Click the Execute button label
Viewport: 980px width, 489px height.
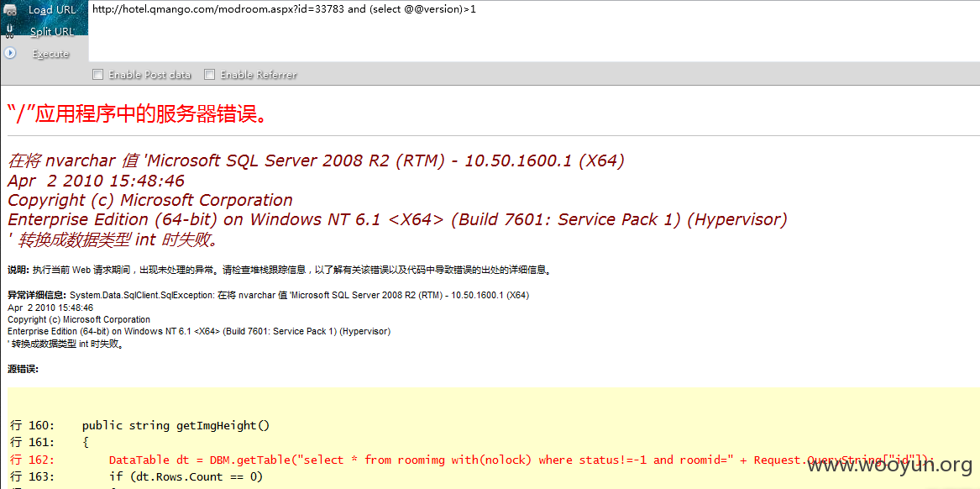[50, 54]
